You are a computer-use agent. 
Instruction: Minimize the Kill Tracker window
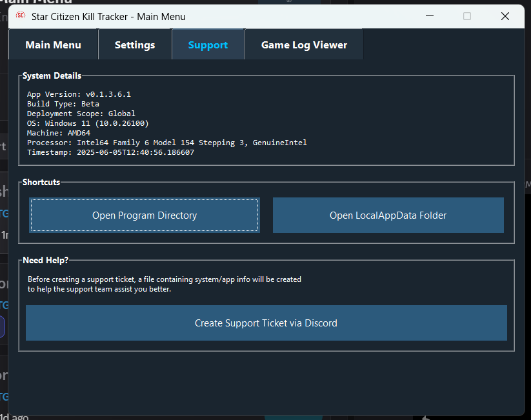point(430,16)
